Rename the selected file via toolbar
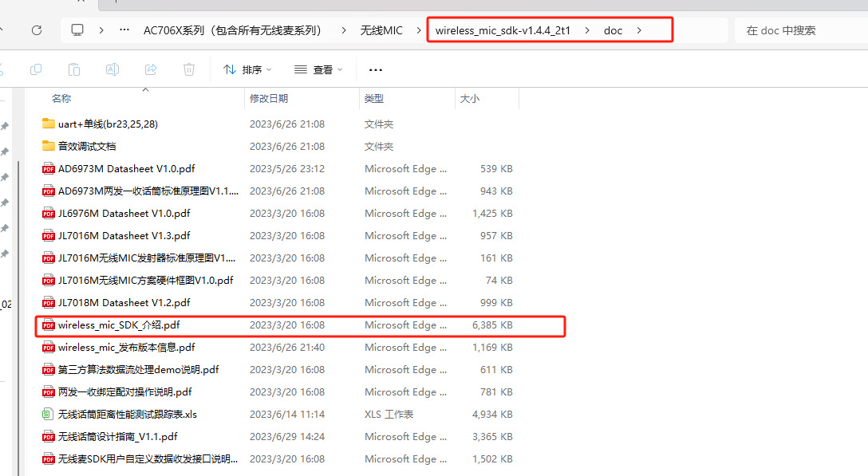Screen dimensions: 868x476 click(112, 69)
